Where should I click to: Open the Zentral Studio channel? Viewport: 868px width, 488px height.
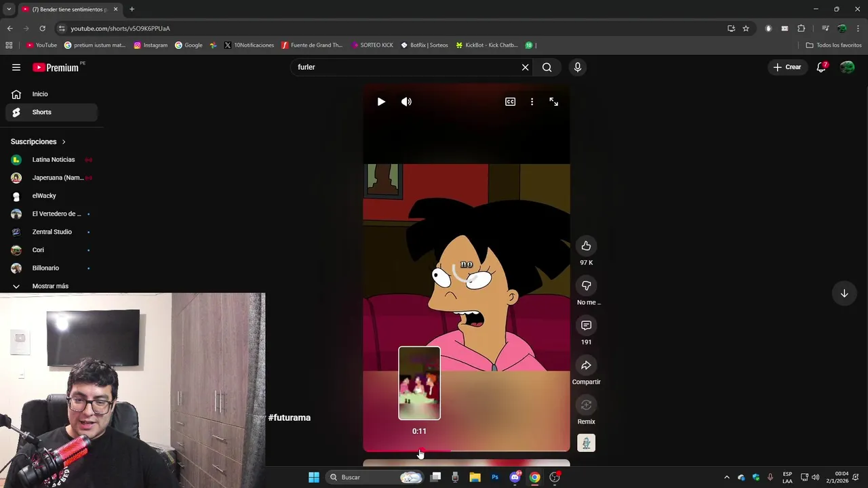[x=51, y=232]
